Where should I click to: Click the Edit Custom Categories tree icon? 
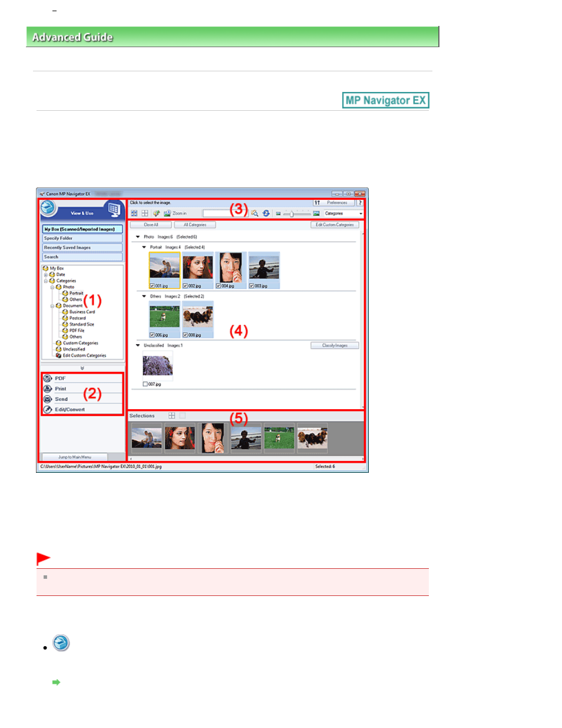click(x=58, y=355)
